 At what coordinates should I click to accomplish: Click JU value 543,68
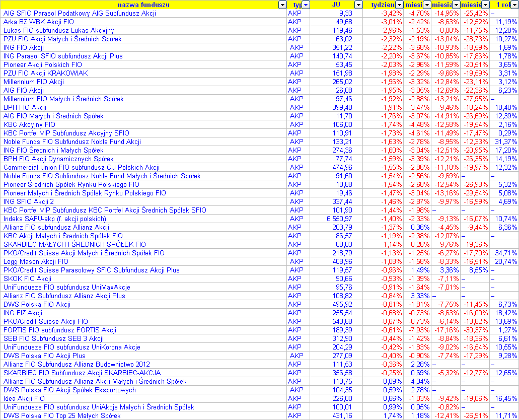[x=342, y=322]
